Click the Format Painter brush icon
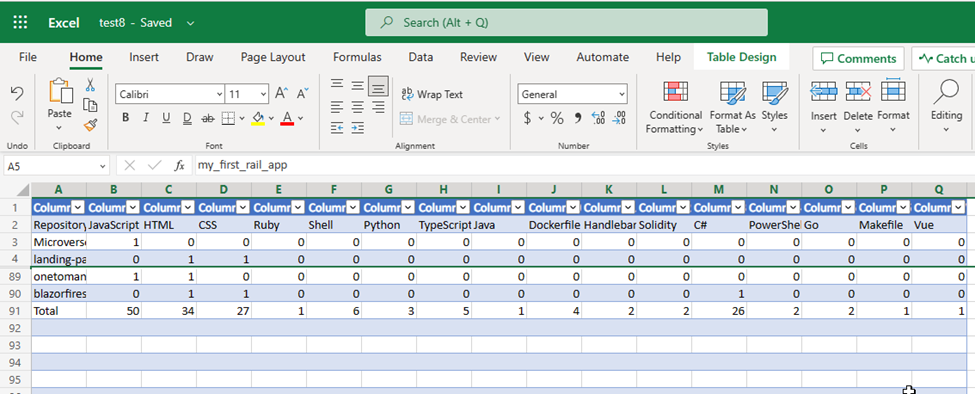The width and height of the screenshot is (975, 394). point(90,126)
